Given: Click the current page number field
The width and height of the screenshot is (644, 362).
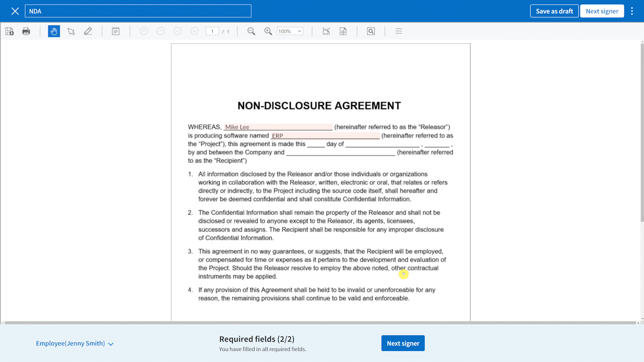Looking at the screenshot, I should 212,31.
